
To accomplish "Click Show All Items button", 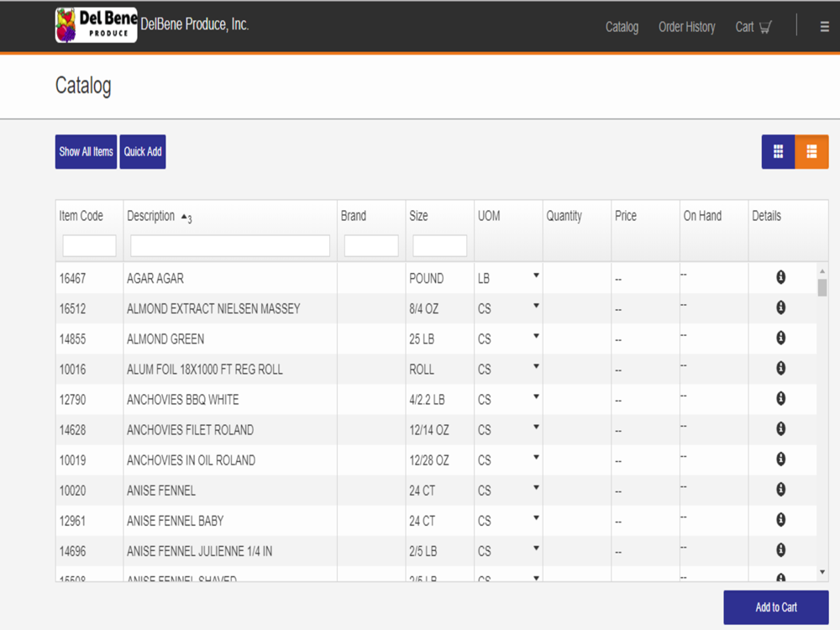I will (86, 151).
